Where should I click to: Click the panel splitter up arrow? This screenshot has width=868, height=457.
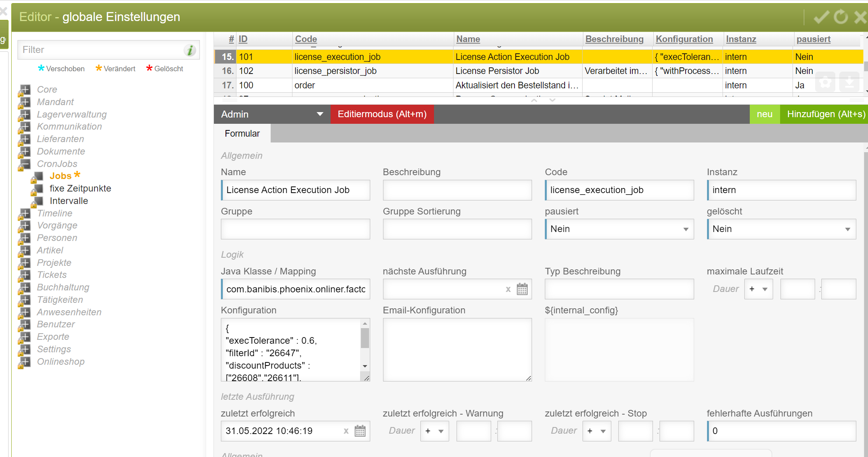pyautogui.click(x=534, y=100)
